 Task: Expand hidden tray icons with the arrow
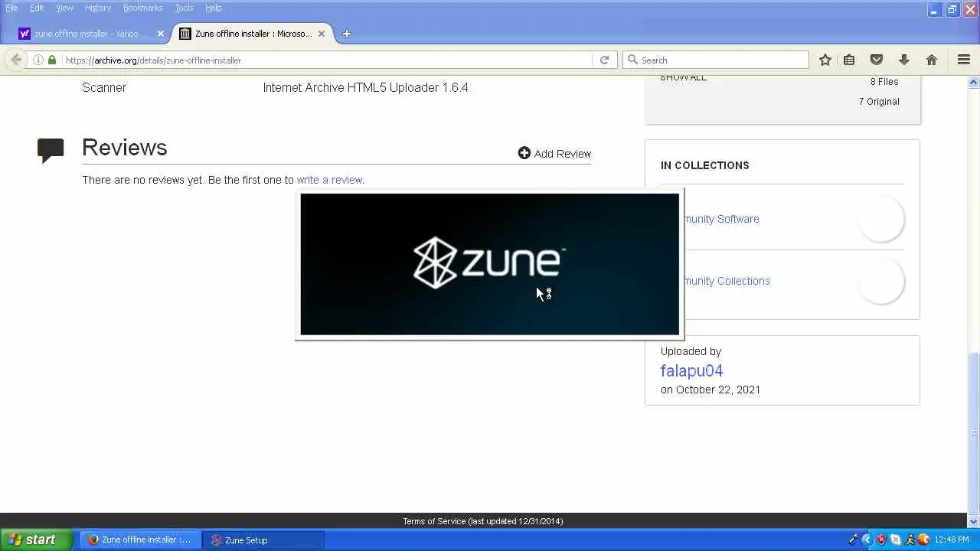pyautogui.click(x=867, y=540)
